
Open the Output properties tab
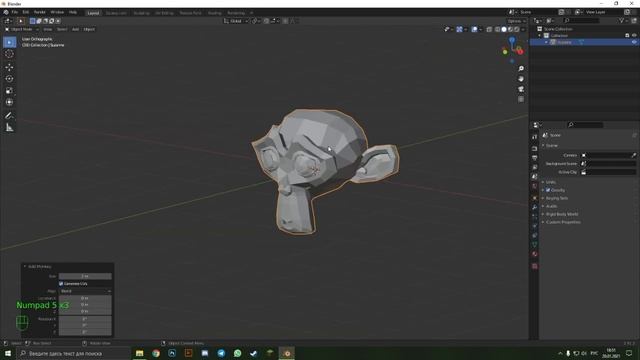click(535, 158)
